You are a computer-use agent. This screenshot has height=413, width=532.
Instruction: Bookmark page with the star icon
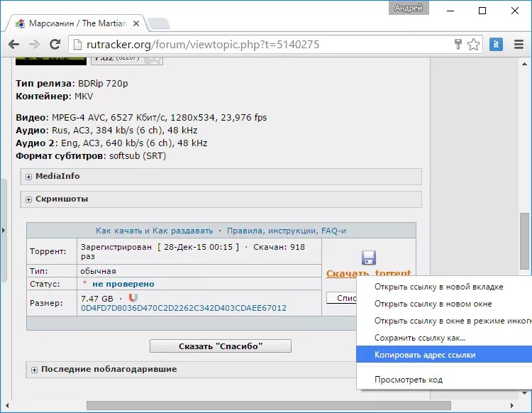pyautogui.click(x=473, y=45)
